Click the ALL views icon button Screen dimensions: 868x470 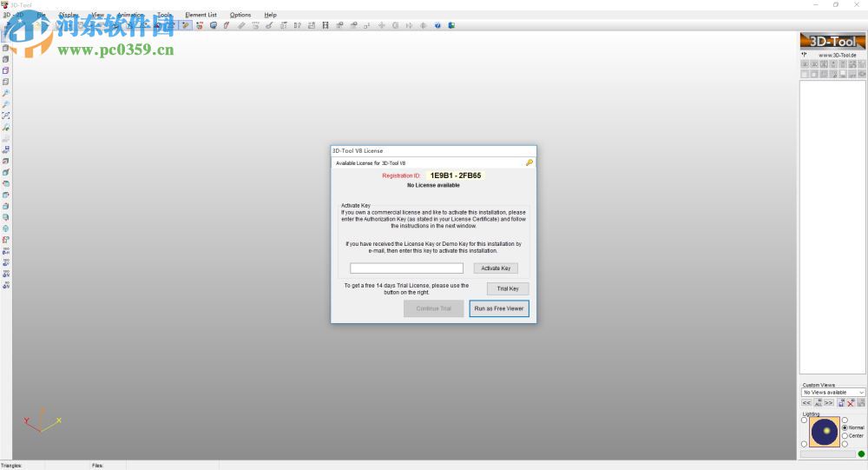click(819, 403)
